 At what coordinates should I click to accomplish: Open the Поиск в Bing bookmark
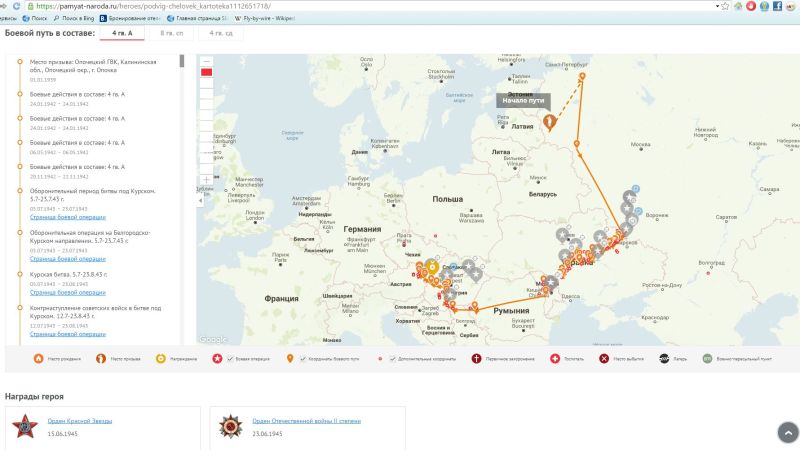pos(74,18)
